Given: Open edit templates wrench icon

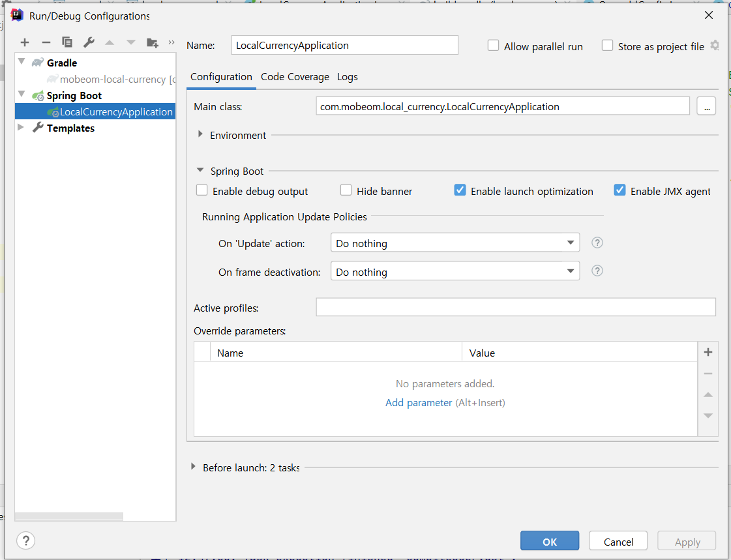Looking at the screenshot, I should [89, 42].
